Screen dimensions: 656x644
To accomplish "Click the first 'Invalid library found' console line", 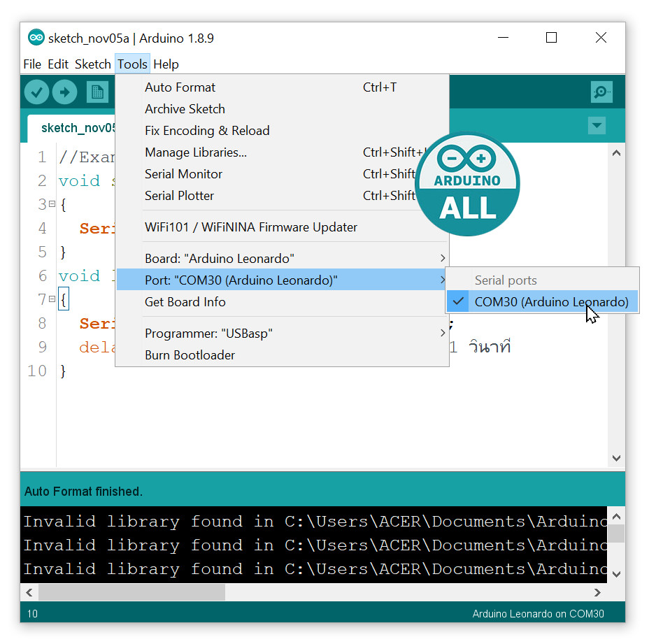I will point(314,522).
